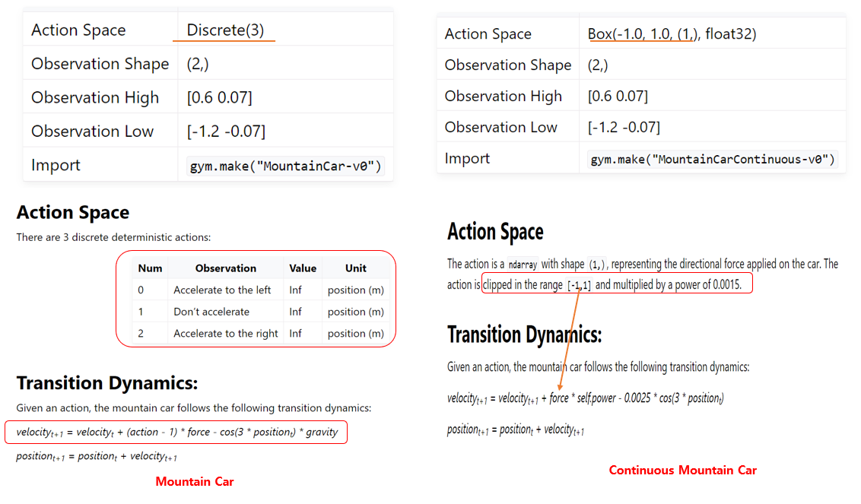Click the 'Value' column header

pyautogui.click(x=303, y=268)
